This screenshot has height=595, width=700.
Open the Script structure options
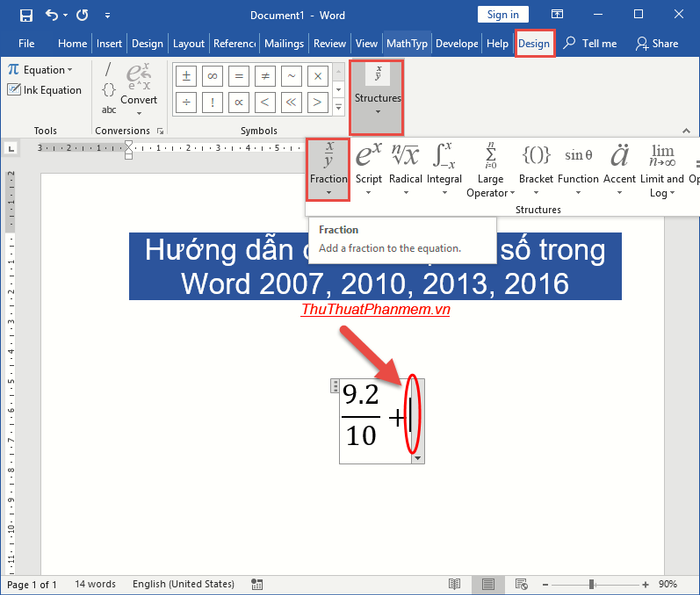click(369, 169)
